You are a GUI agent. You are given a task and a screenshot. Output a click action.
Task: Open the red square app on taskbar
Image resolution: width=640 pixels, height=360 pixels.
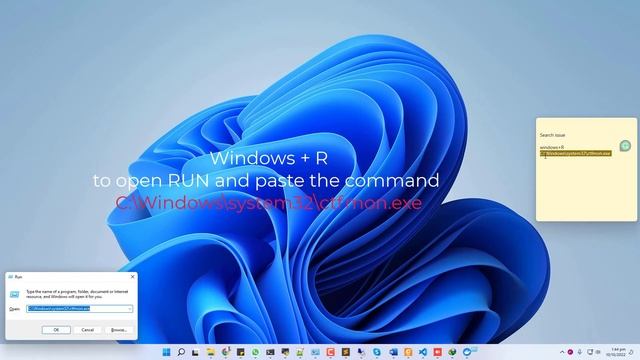click(438, 352)
